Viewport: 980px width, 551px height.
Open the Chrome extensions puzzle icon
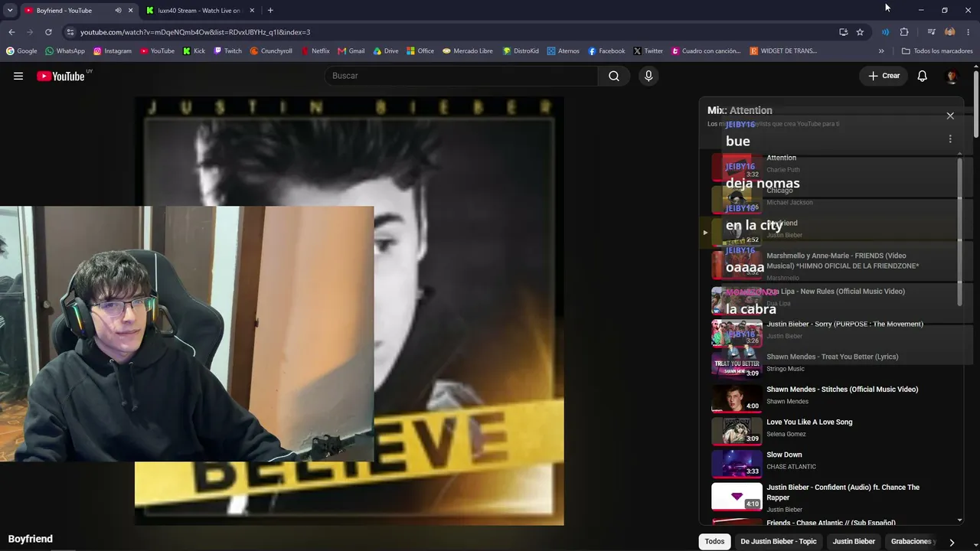904,32
